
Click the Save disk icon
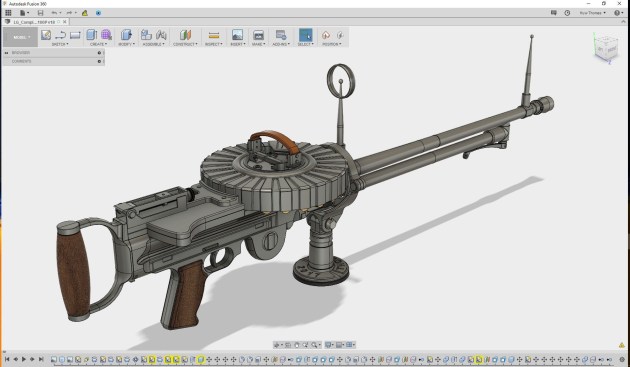pyautogui.click(x=40, y=13)
